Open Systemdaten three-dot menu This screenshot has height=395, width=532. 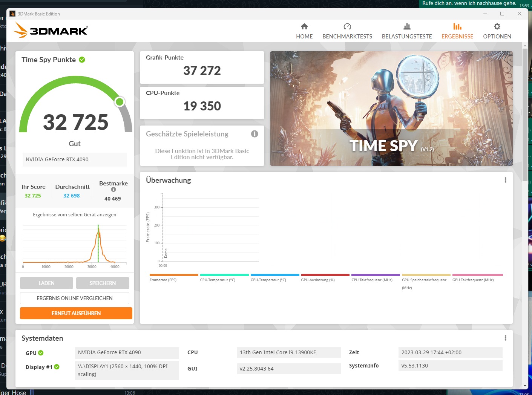(x=505, y=338)
